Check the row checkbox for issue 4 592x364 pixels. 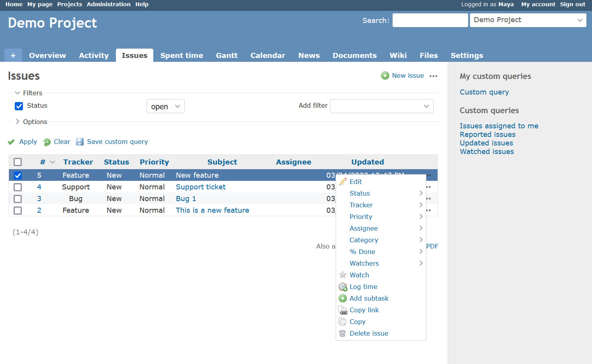[18, 187]
